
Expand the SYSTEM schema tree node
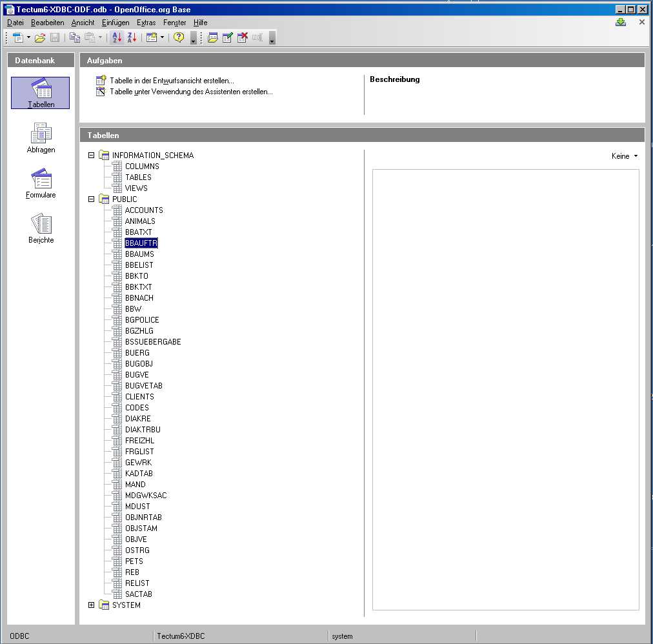(91, 605)
